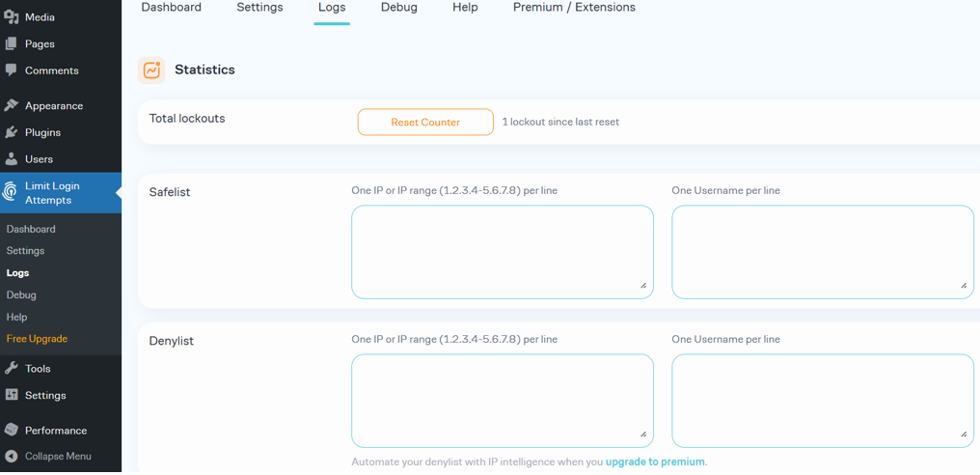This screenshot has width=980, height=475.
Task: Click the Pages icon in sidebar
Action: [x=11, y=43]
